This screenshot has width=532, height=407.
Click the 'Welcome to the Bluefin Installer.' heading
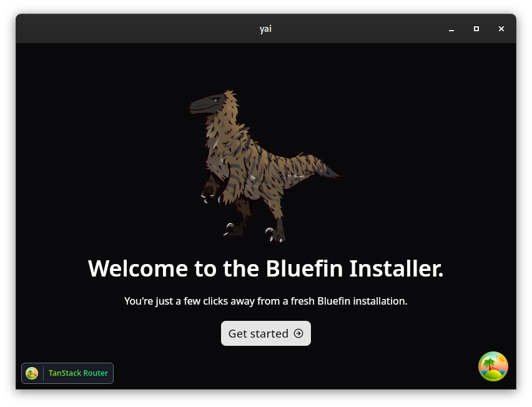265,268
